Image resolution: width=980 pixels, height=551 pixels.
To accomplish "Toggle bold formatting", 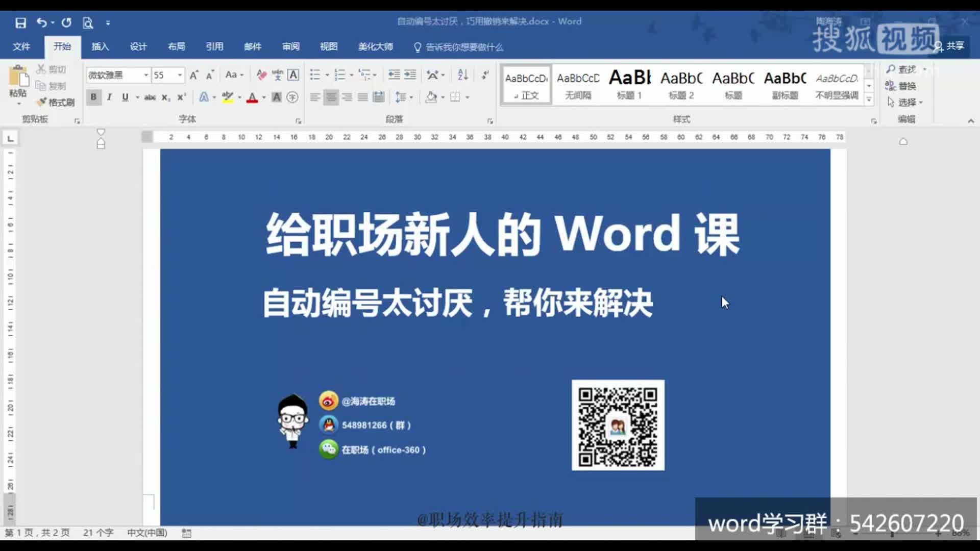I will [93, 96].
